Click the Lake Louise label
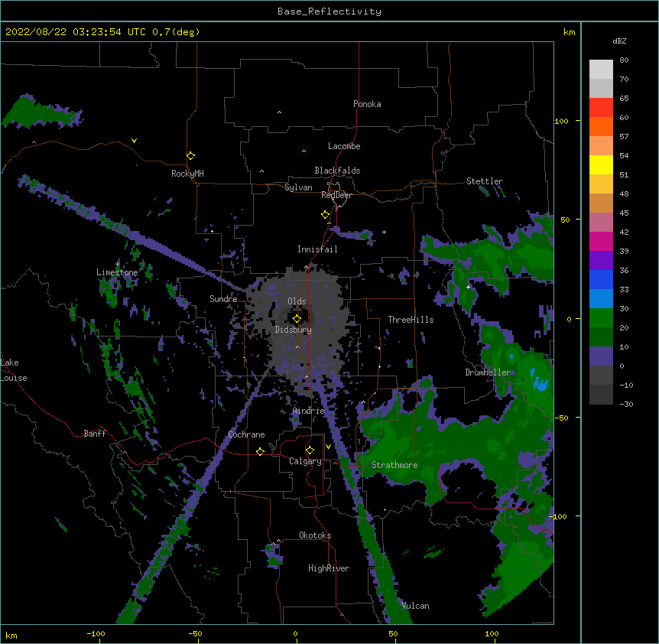This screenshot has height=644, width=659. pyautogui.click(x=14, y=370)
